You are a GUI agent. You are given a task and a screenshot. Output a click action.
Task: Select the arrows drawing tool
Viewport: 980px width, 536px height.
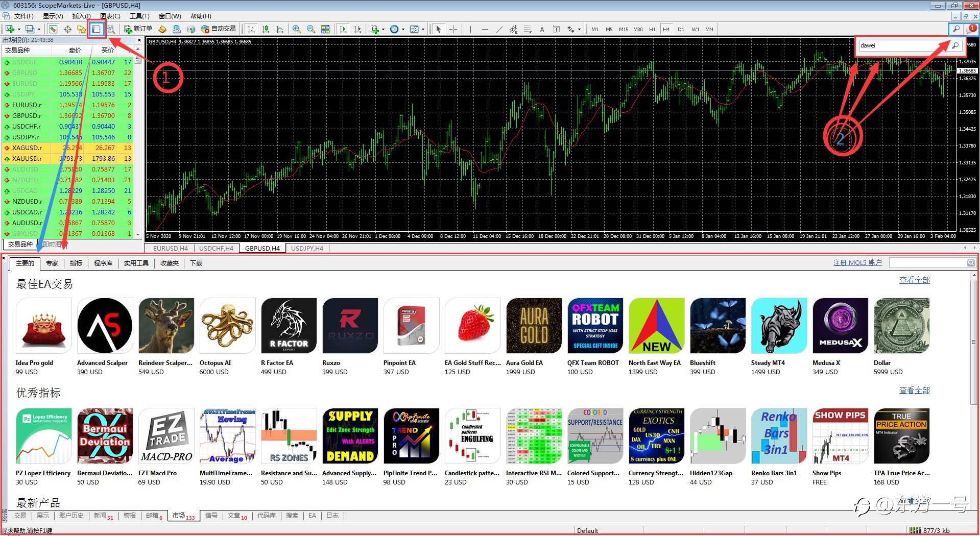coord(571,29)
